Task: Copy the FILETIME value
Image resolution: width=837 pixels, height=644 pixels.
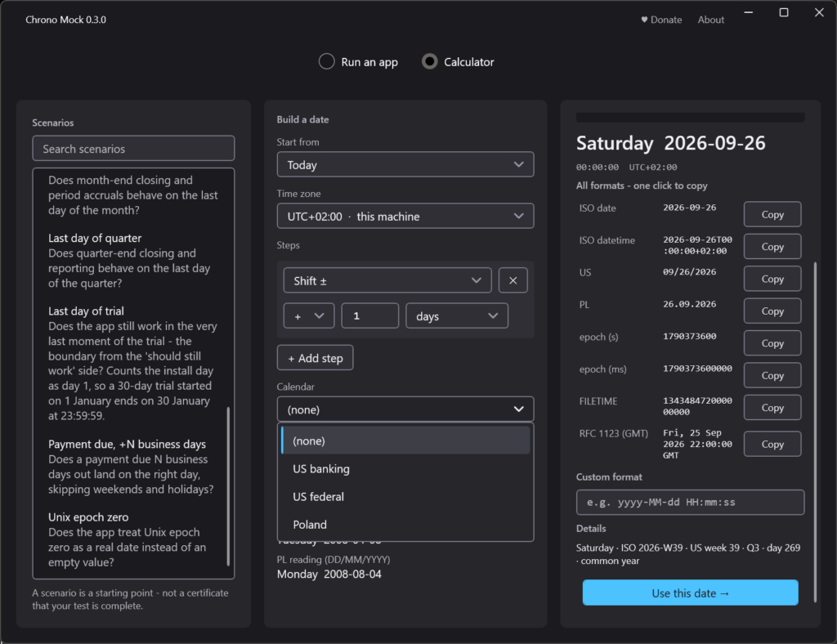Action: [x=772, y=408]
